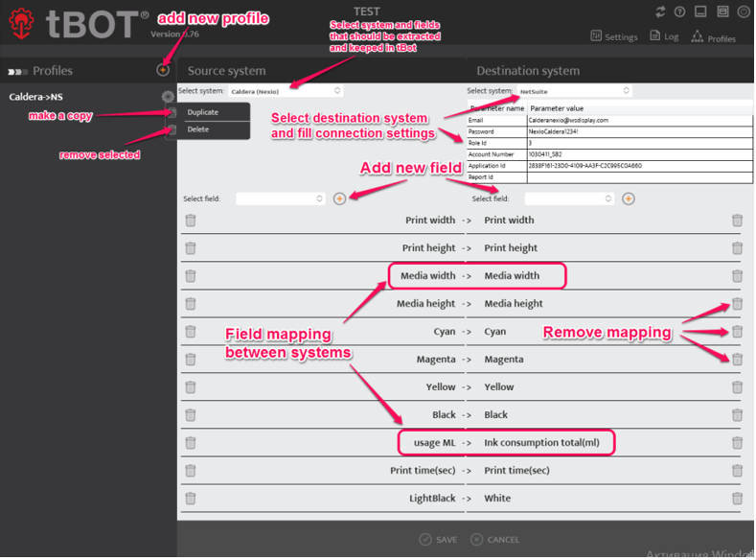
Task: Open the gear menu for the Caldera->NS profile
Action: click(168, 96)
